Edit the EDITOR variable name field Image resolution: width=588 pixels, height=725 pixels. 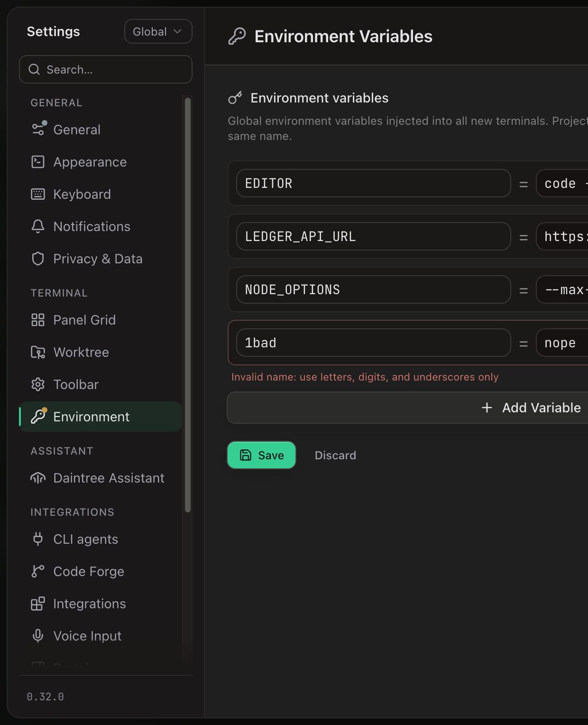point(374,183)
